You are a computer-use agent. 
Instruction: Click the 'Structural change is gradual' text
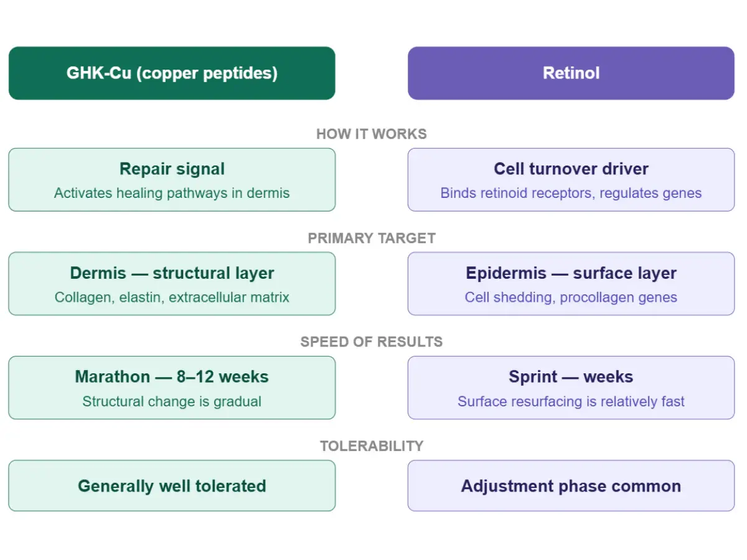click(172, 401)
